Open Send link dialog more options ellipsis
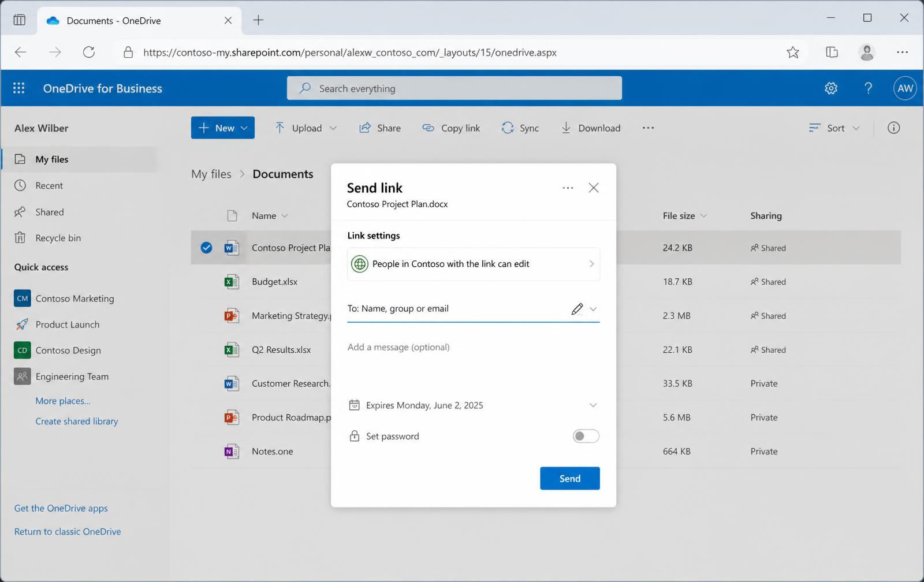The width and height of the screenshot is (924, 582). pos(568,188)
